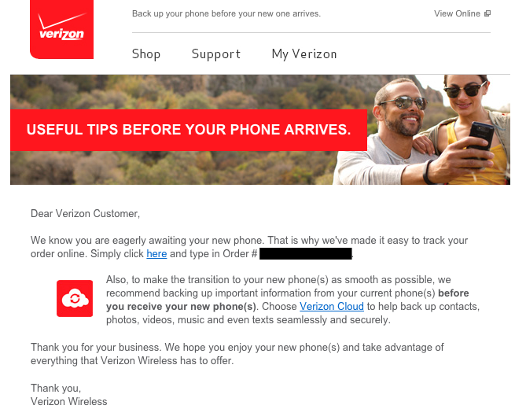This screenshot has height=420, width=515.
Task: Go to the Support menu item
Action: pyautogui.click(x=215, y=54)
